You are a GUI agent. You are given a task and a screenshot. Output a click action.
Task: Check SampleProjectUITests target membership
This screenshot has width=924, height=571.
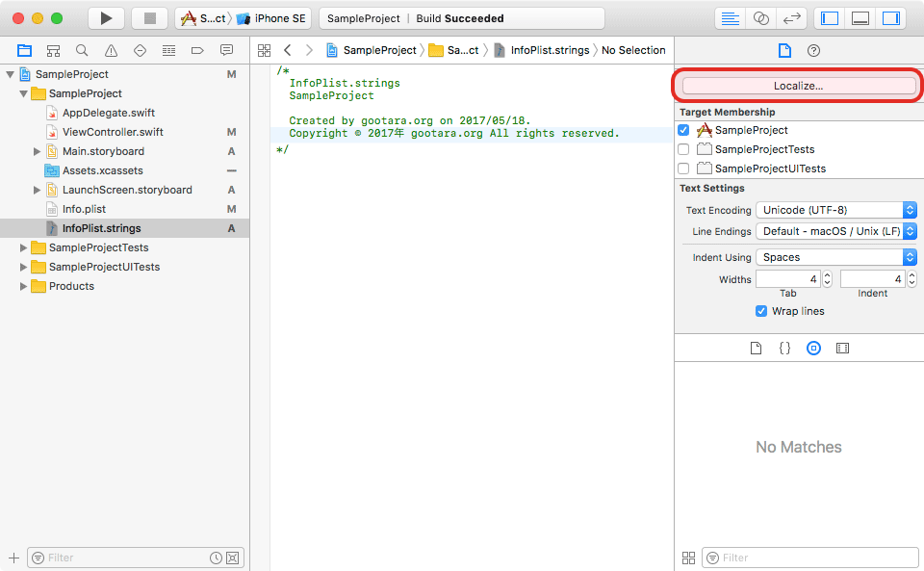pos(683,169)
